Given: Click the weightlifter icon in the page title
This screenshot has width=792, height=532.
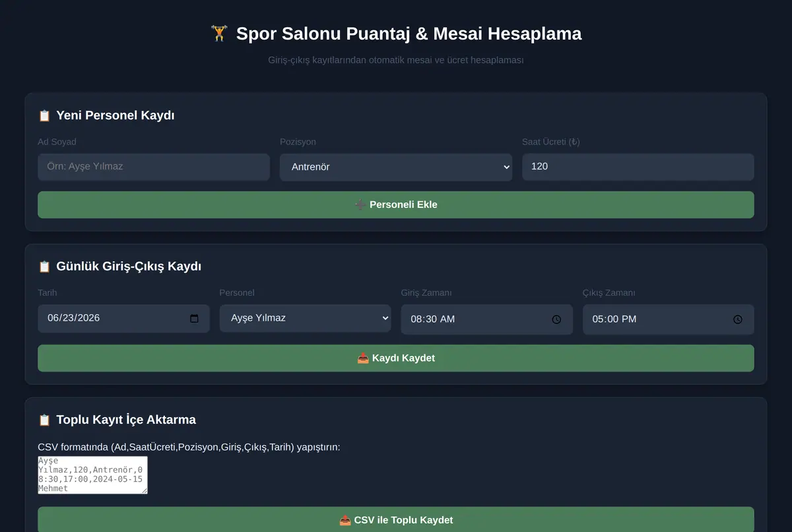Looking at the screenshot, I should [x=219, y=33].
